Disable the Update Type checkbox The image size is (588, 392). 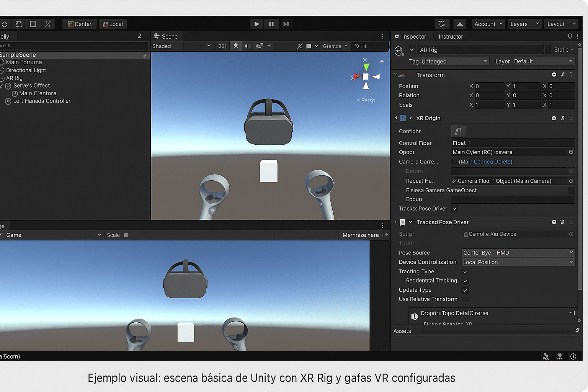click(465, 290)
